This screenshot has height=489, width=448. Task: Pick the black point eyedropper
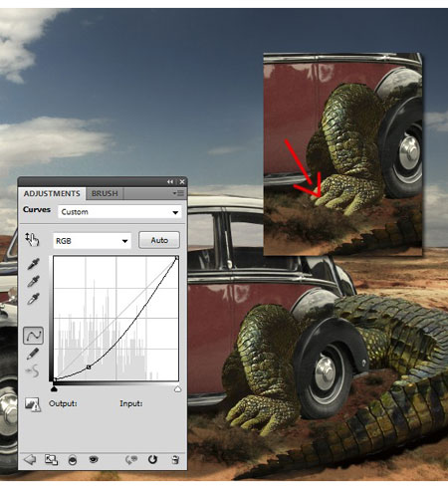pos(33,264)
